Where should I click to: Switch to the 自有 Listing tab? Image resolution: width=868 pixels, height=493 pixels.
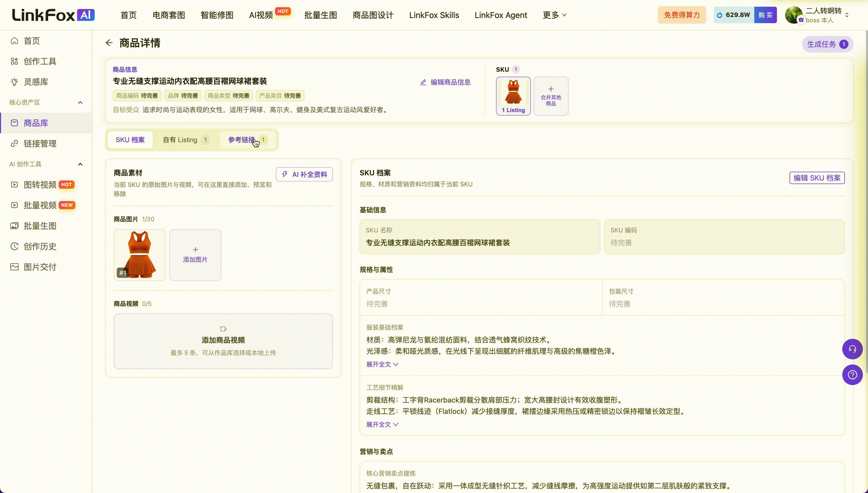186,140
